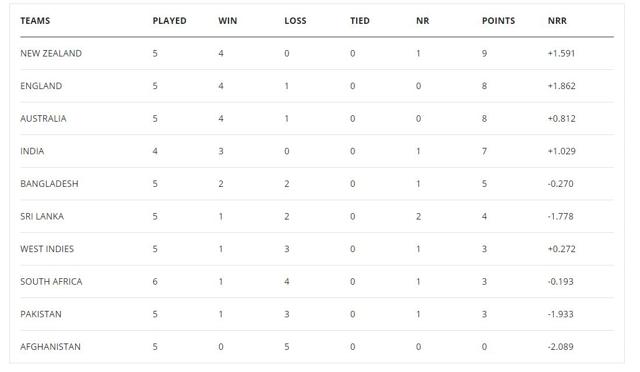Open the WEST INDIES team entry
Screen dimensions: 640x372
(x=47, y=249)
